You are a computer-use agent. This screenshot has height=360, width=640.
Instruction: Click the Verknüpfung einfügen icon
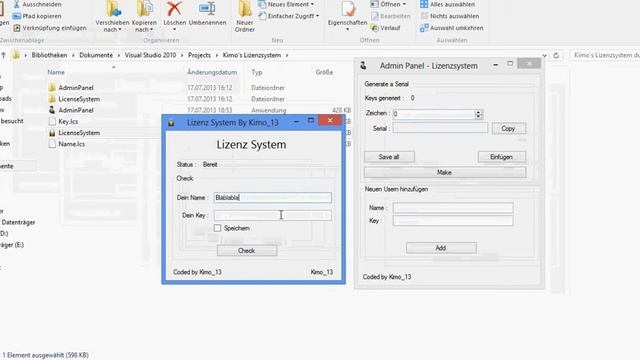17,28
